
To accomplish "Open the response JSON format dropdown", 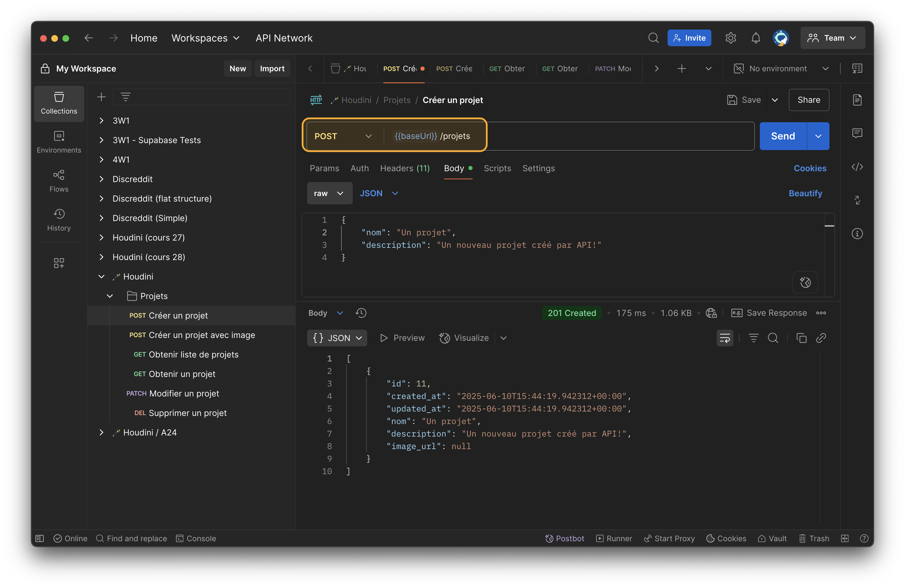I will [x=337, y=338].
